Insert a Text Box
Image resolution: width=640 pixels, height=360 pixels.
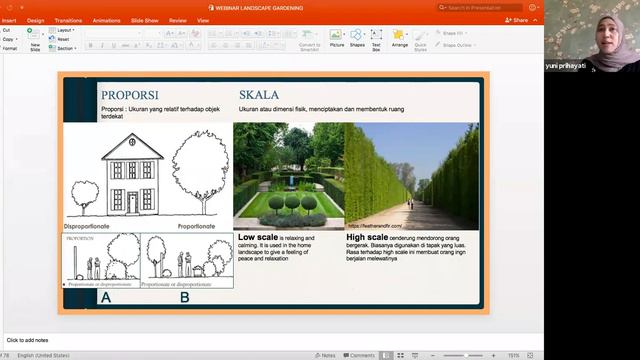(376, 40)
